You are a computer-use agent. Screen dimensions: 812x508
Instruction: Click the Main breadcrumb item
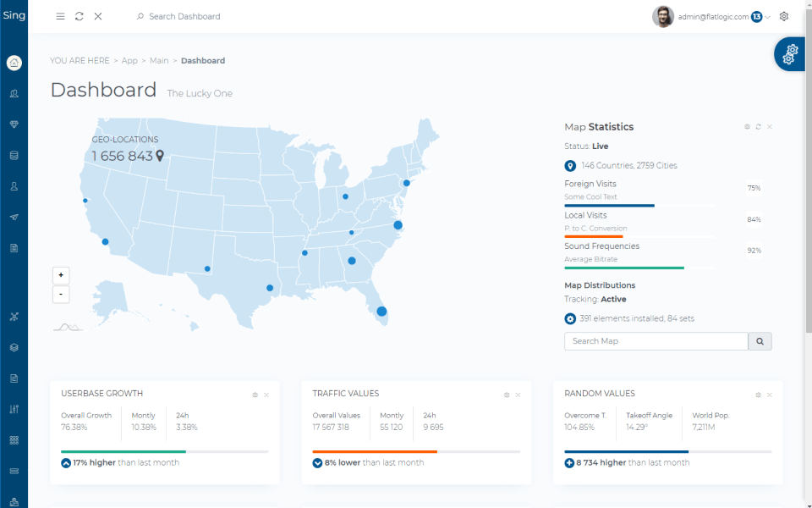click(159, 61)
